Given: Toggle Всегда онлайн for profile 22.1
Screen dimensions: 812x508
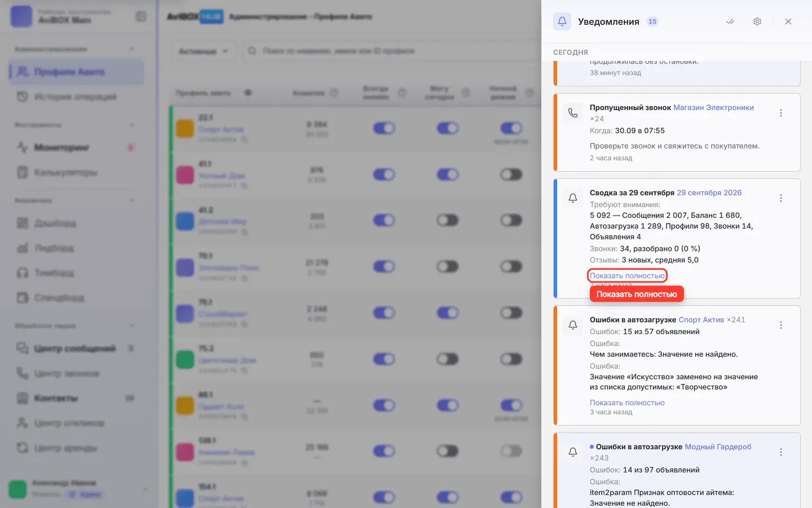Looking at the screenshot, I should 384,128.
